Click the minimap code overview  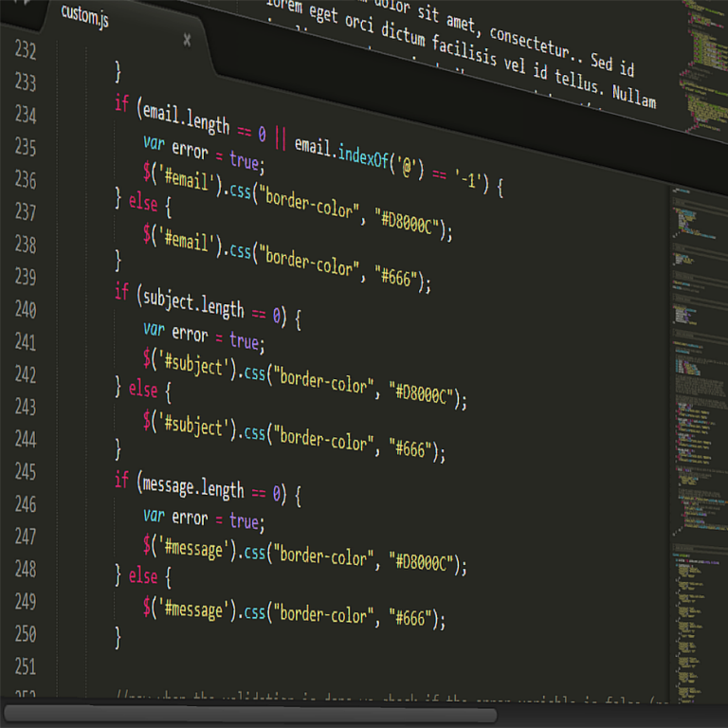[x=696, y=379]
